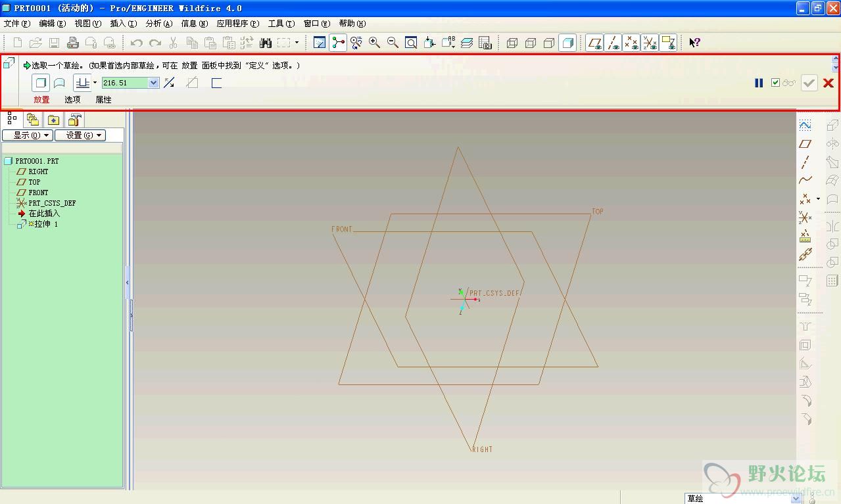Click the Zoom In magnifier
This screenshot has height=504, width=841.
[x=375, y=43]
